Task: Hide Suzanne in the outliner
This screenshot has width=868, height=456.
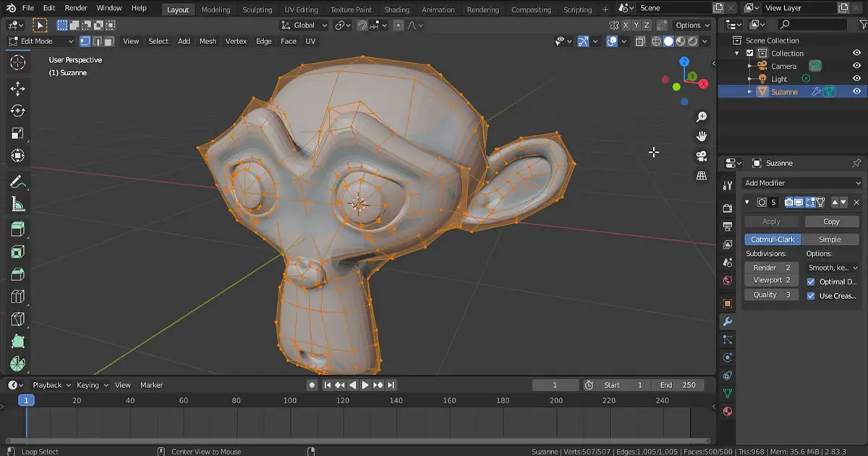Action: click(x=856, y=92)
